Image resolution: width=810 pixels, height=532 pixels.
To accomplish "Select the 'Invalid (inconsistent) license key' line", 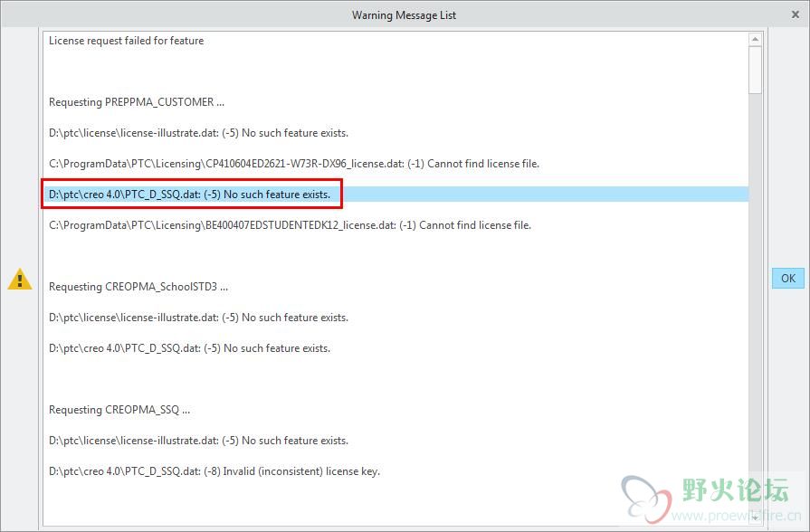I will [x=214, y=471].
